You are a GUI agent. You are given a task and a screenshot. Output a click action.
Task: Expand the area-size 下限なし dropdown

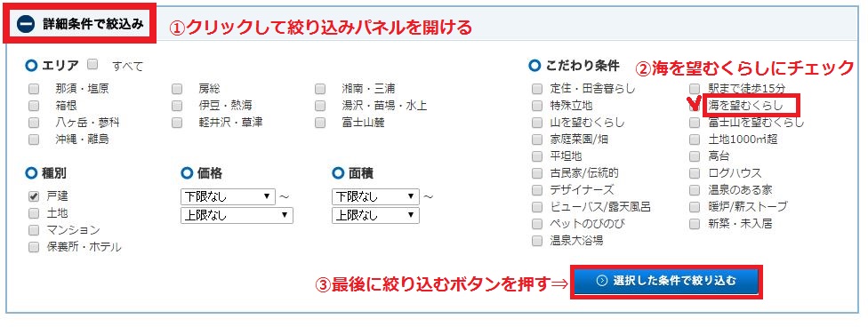coord(375,196)
